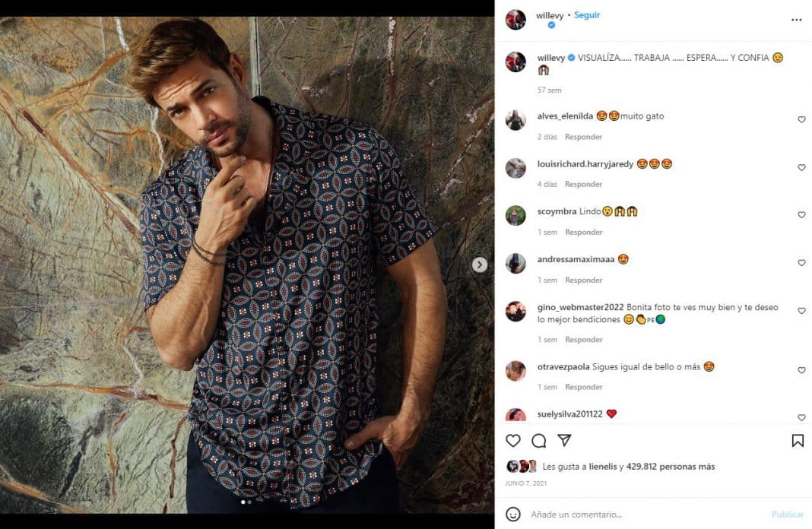This screenshot has width=812, height=529.
Task: Go to the next photo with the arrow
Action: tap(480, 264)
